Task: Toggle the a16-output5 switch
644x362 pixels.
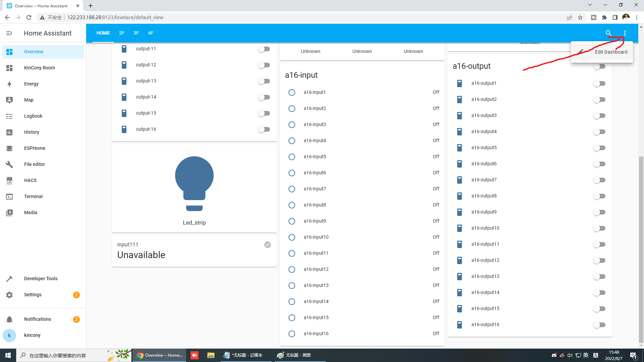Action: point(599,148)
